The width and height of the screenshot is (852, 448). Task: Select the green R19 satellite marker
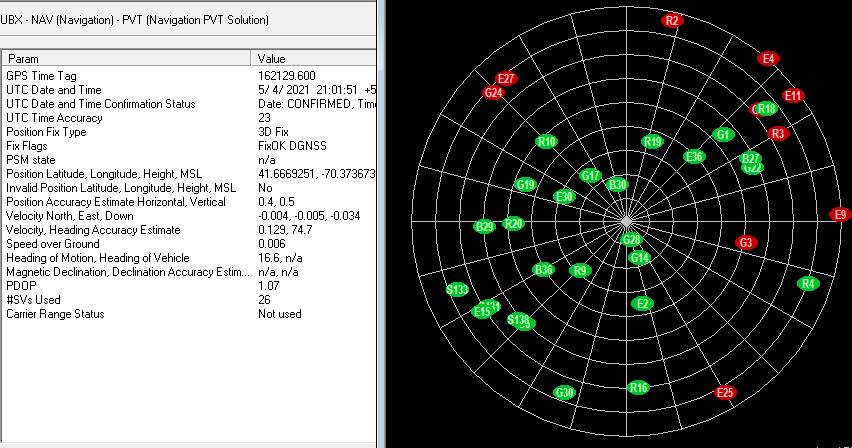(x=652, y=142)
